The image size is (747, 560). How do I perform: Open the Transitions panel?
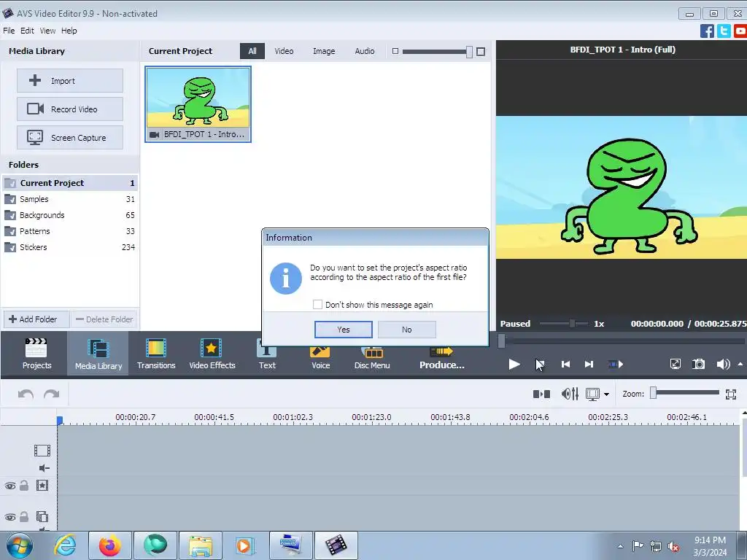156,354
